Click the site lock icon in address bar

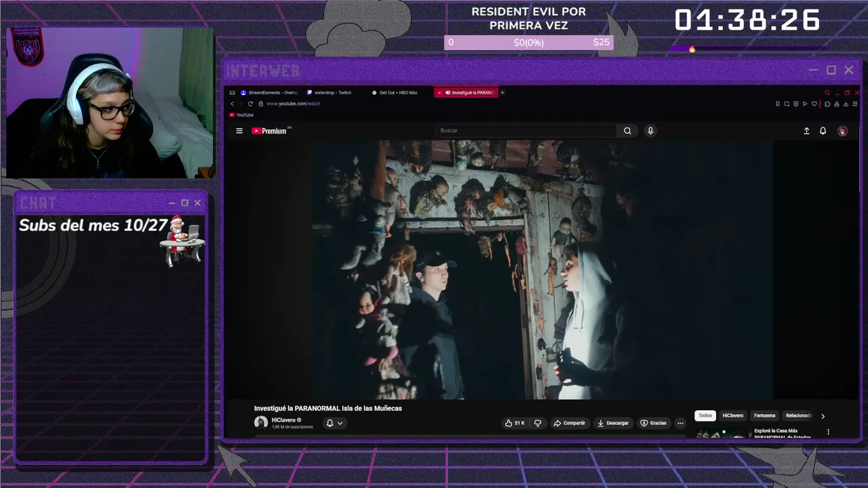tap(260, 104)
